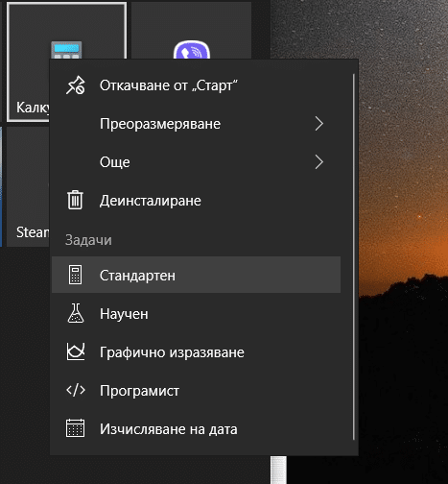This screenshot has height=484, width=448.
Task: Click the trash can icon beside Деинсталиране
Action: click(75, 200)
